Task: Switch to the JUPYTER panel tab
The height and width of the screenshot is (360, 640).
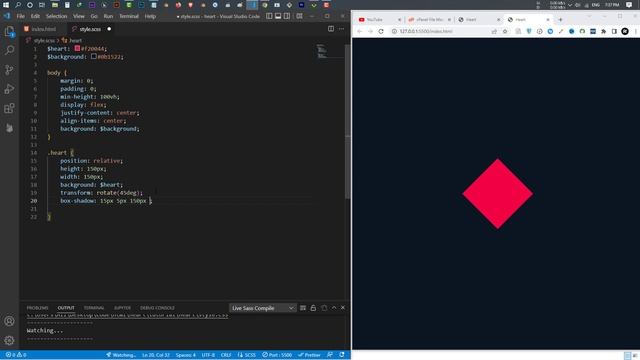Action: pos(122,308)
